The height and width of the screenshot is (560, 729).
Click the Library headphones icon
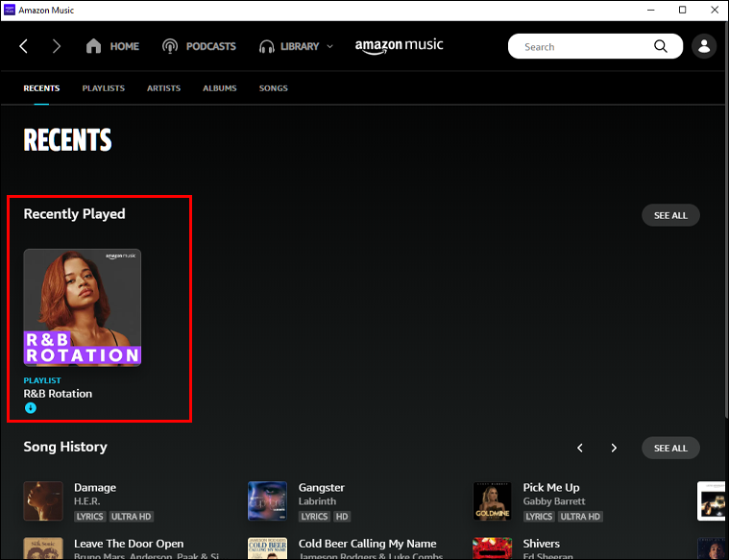266,46
